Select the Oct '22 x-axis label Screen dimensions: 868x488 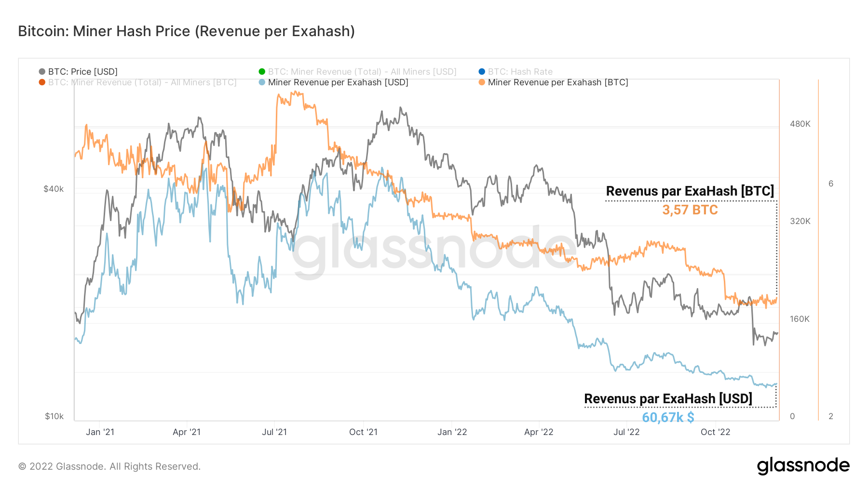tap(715, 432)
